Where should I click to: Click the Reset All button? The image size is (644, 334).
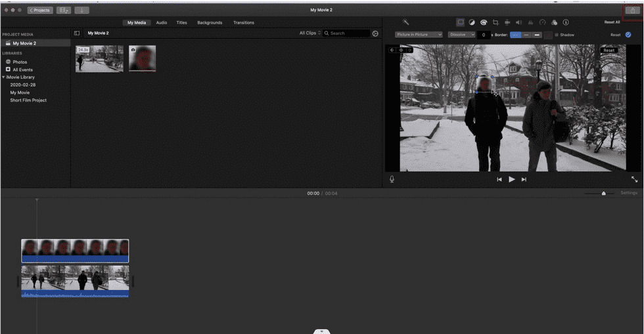pyautogui.click(x=612, y=22)
